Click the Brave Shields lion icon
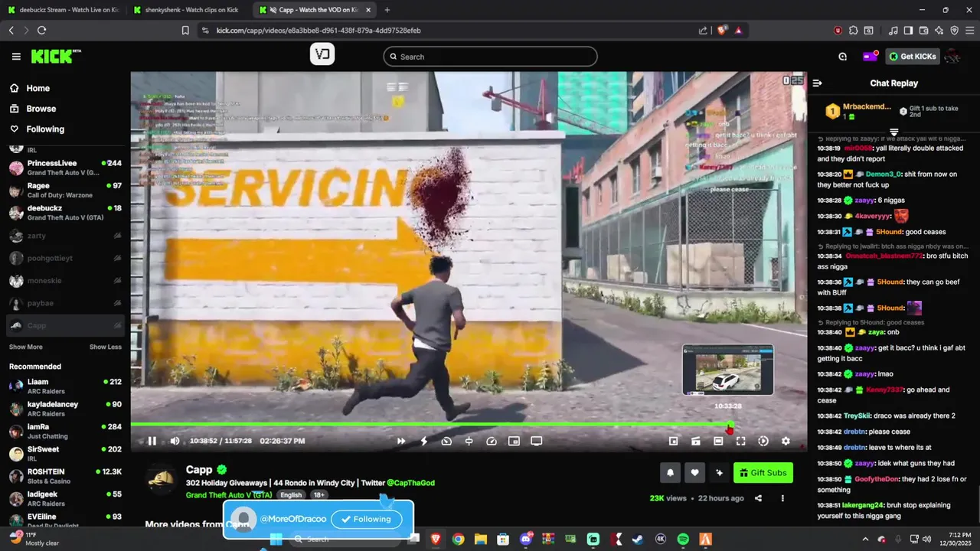 (x=722, y=31)
